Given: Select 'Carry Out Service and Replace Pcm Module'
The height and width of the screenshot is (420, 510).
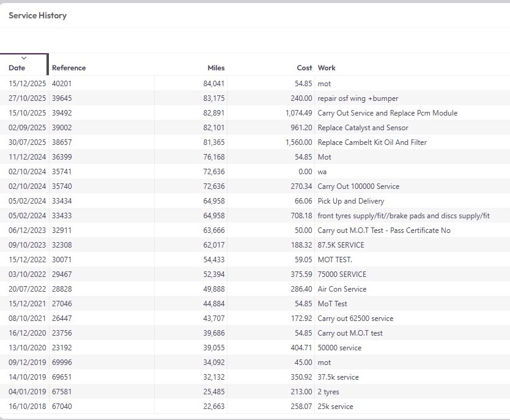Looking at the screenshot, I should point(387,113).
